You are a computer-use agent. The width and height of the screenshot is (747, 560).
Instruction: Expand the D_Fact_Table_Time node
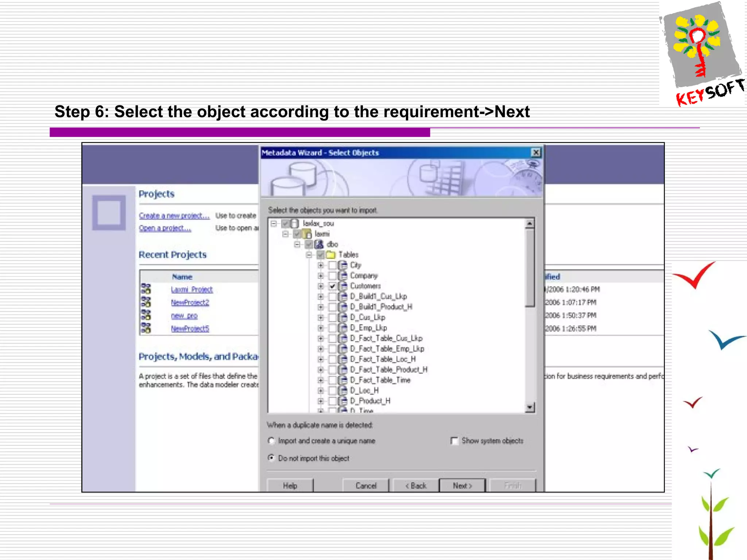pos(321,380)
